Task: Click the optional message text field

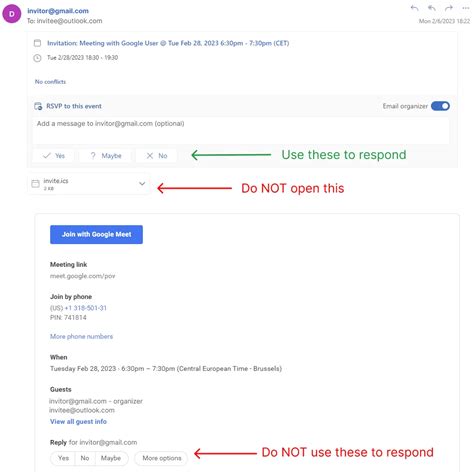Action: point(241,130)
